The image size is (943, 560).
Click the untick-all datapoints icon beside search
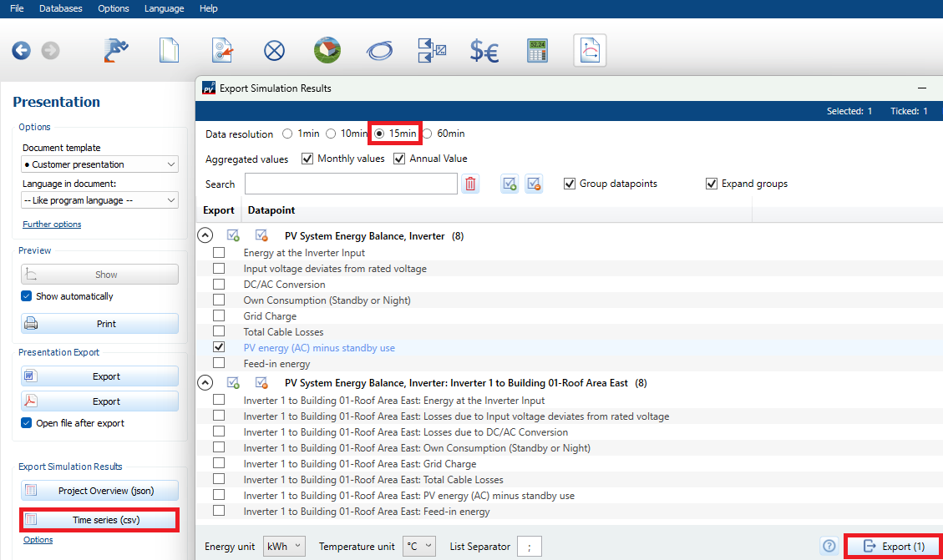pos(534,184)
